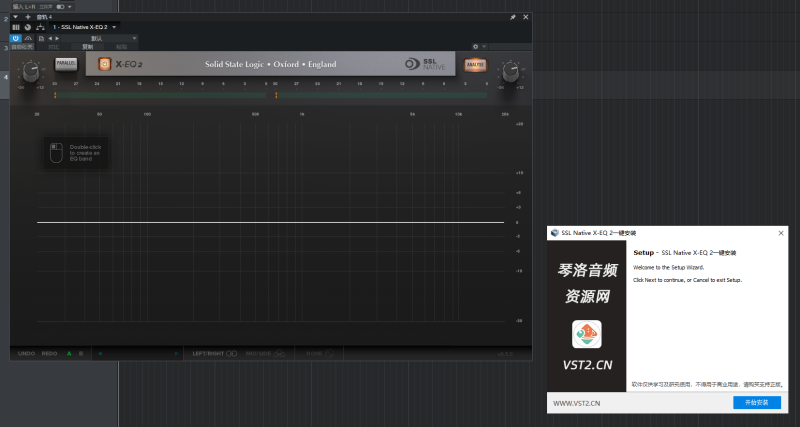
Task: Open the preset file page icon
Action: pyautogui.click(x=41, y=38)
